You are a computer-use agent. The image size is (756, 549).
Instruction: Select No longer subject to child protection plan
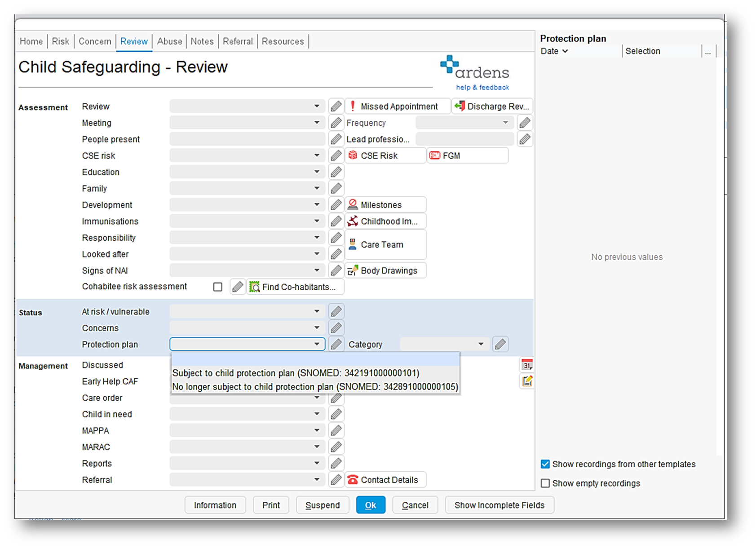click(x=315, y=387)
